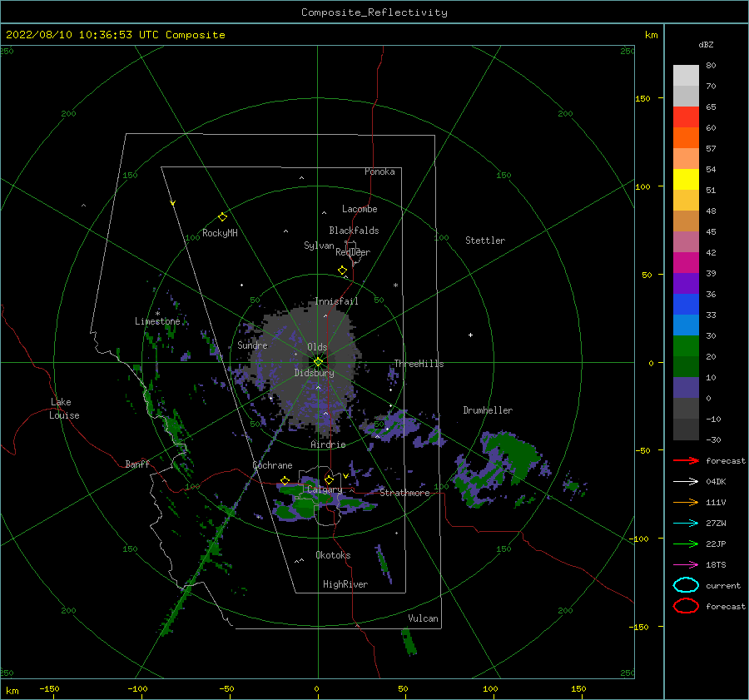
Task: Click the Stettler city label
Action: [x=485, y=241]
